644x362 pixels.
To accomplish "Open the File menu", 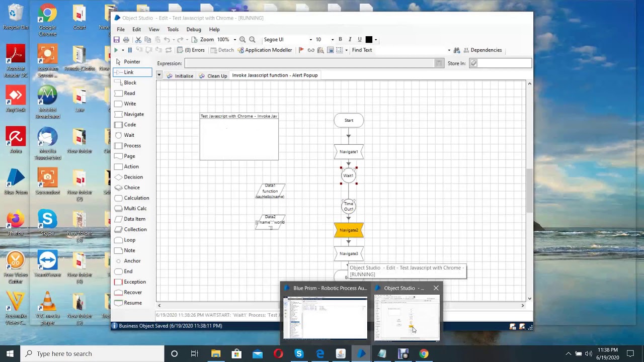I will click(121, 30).
